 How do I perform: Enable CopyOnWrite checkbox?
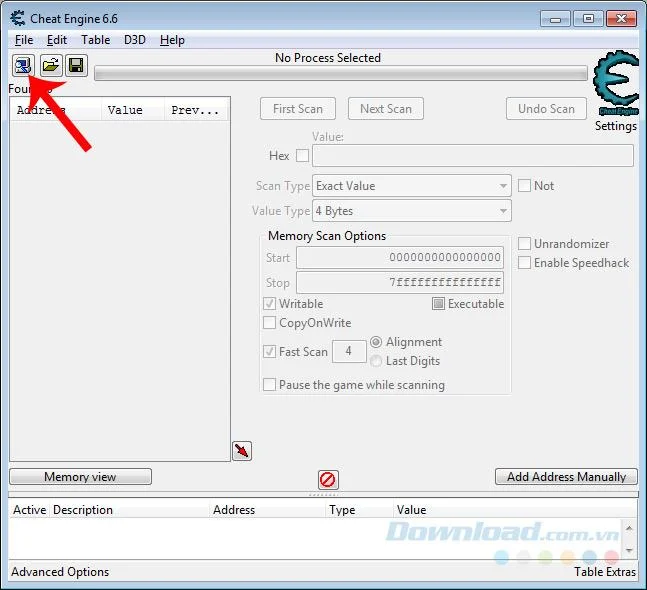269,323
